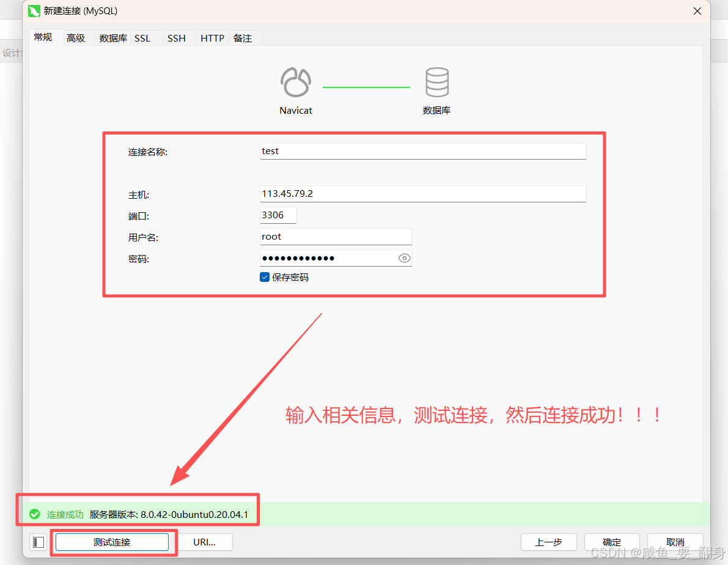728x565 pixels.
Task: Uncheck the 保存密码 checkbox
Action: coord(265,278)
